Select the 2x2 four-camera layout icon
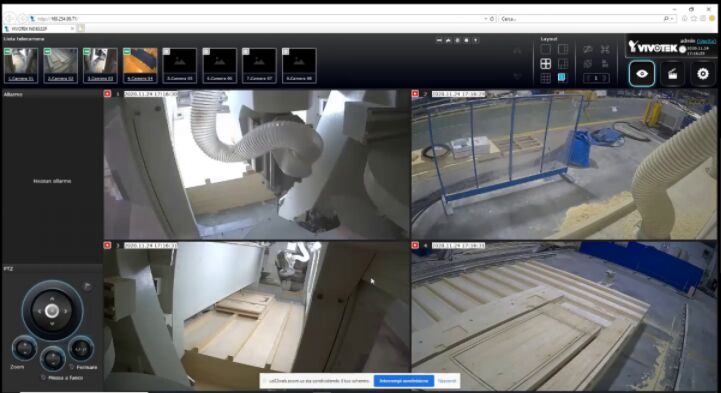This screenshot has height=393, width=721. coord(545,63)
